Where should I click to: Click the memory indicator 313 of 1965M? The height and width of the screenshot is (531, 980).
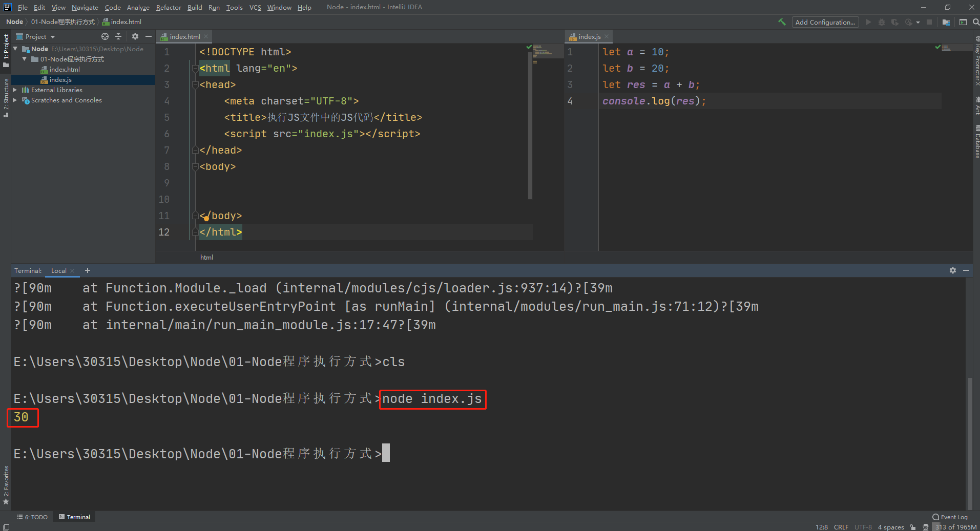click(955, 527)
